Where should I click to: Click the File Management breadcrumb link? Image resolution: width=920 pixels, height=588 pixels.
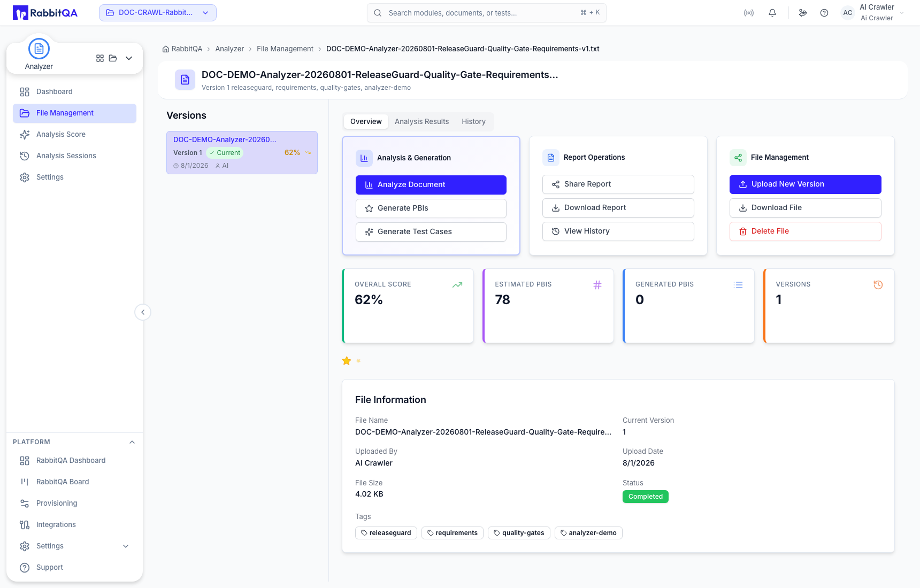[285, 49]
